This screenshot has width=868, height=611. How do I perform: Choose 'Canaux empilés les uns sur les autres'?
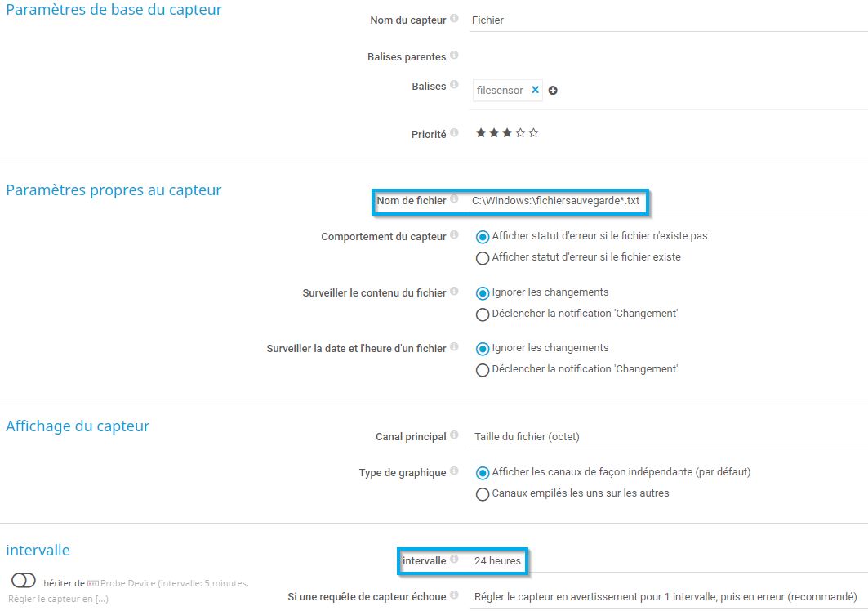click(483, 494)
